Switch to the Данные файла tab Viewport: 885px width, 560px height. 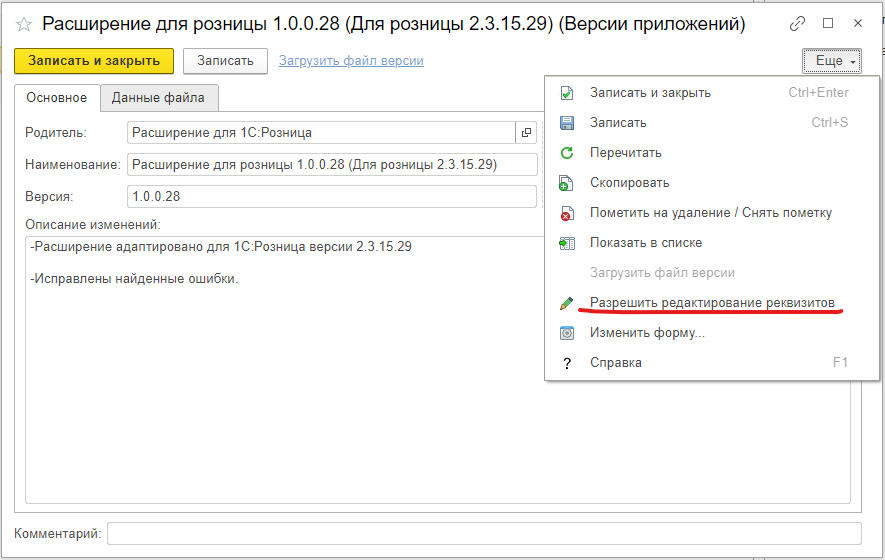158,98
